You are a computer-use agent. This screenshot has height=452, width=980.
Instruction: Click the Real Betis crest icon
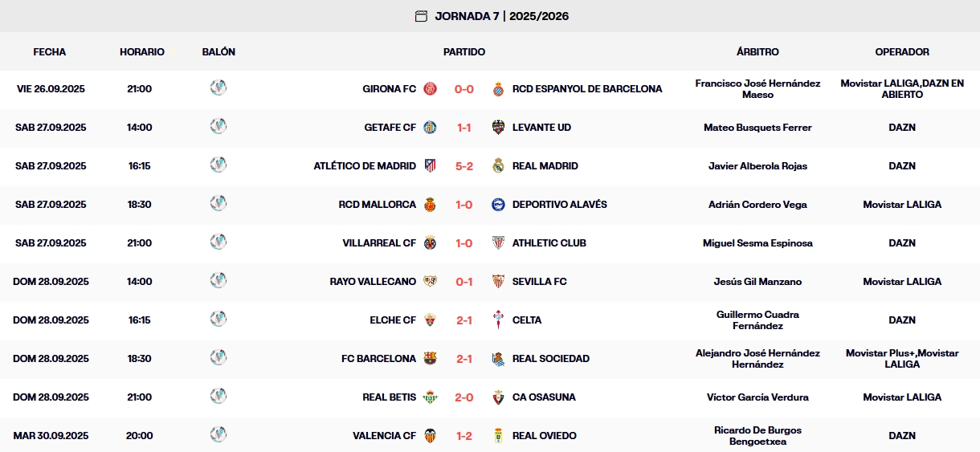click(x=431, y=397)
